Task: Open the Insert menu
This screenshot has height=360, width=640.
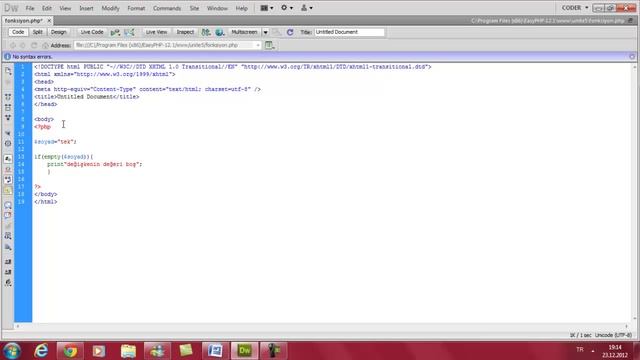Action: click(x=86, y=8)
